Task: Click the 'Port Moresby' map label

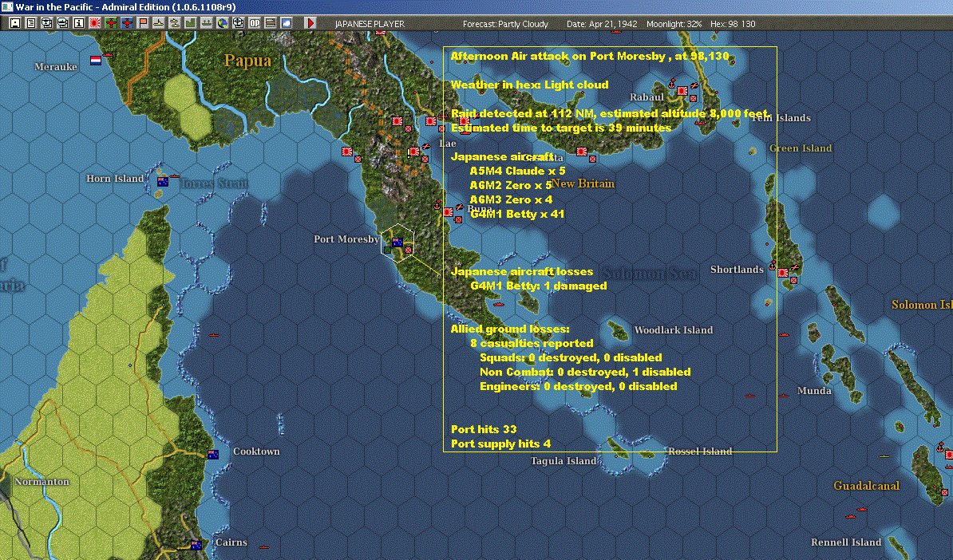Action: 346,239
